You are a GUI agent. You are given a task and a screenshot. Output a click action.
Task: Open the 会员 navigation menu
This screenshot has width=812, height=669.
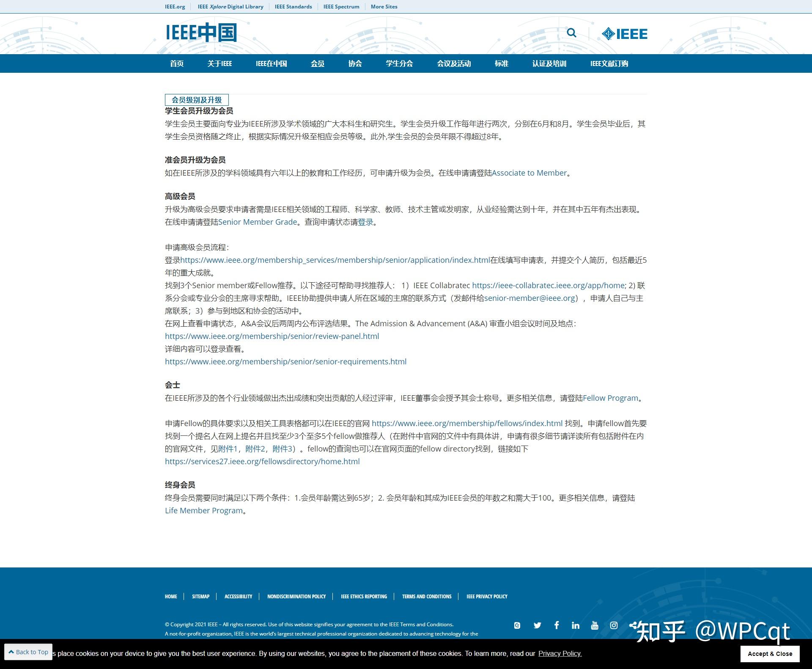pyautogui.click(x=317, y=63)
